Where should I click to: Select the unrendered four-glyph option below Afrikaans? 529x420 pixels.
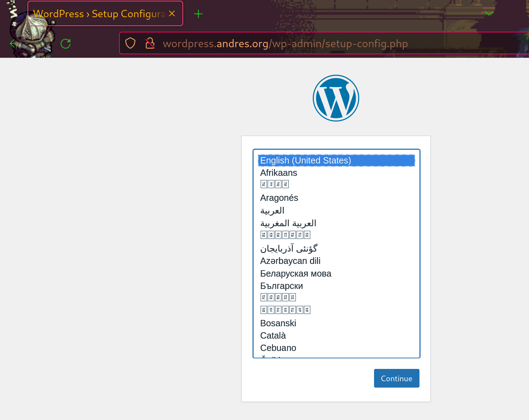tap(336, 184)
